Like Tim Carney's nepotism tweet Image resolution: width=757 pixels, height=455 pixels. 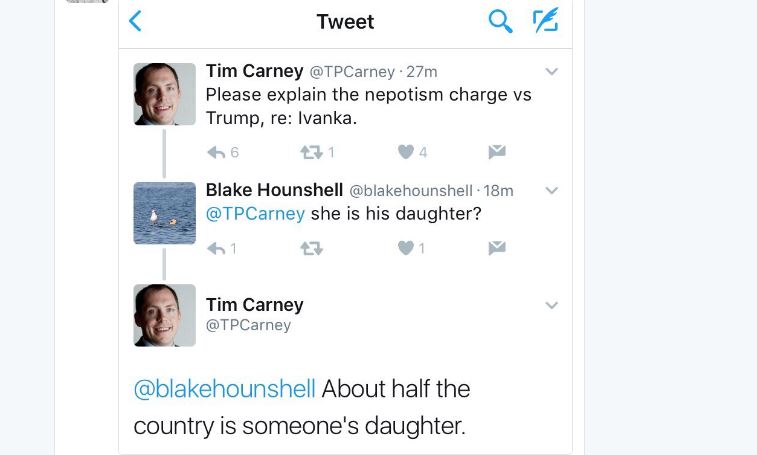click(405, 152)
